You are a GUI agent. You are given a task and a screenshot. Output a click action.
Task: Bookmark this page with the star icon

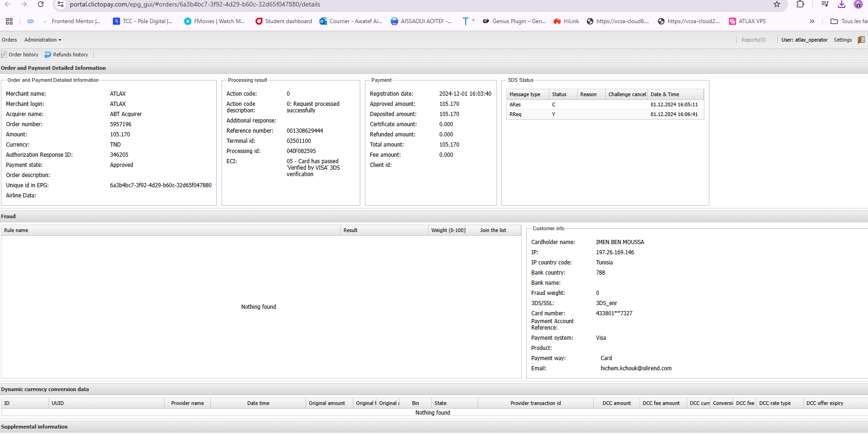(777, 4)
